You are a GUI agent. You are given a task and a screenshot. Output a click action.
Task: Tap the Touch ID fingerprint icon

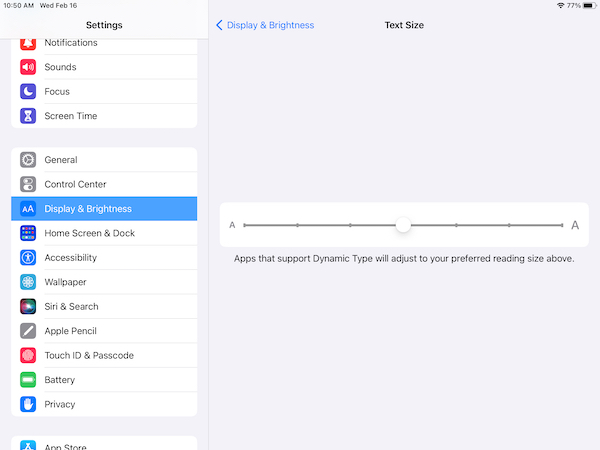click(28, 355)
